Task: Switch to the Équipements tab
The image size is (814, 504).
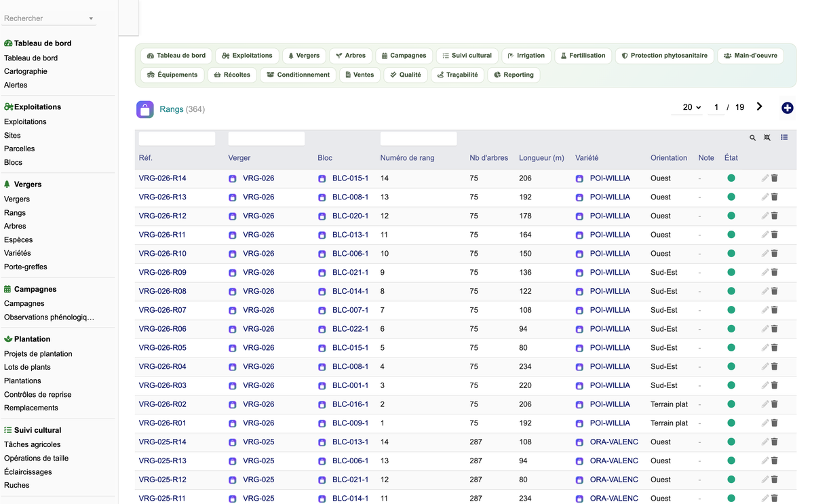Action: click(172, 75)
